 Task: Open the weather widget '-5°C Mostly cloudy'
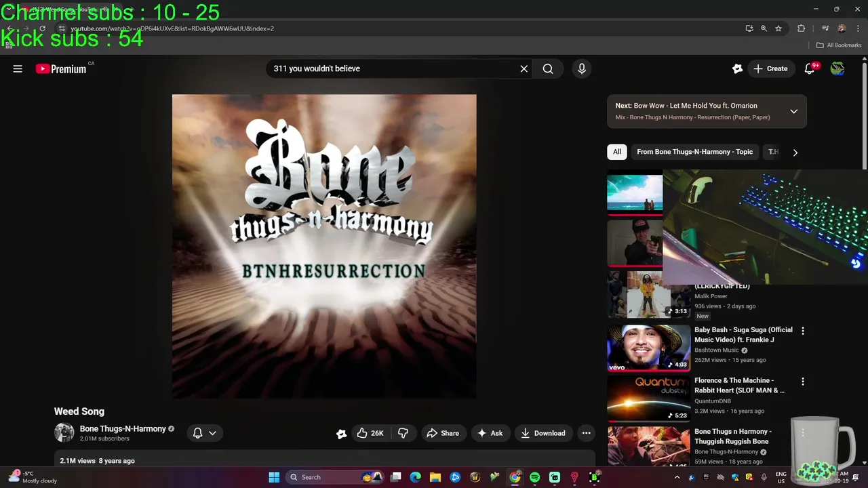(x=33, y=477)
